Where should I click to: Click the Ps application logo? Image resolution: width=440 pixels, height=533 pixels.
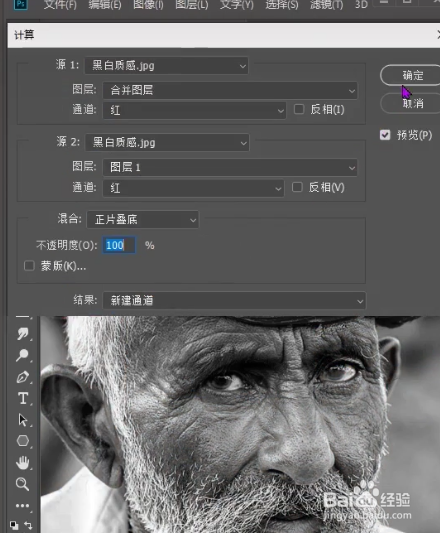tap(21, 4)
